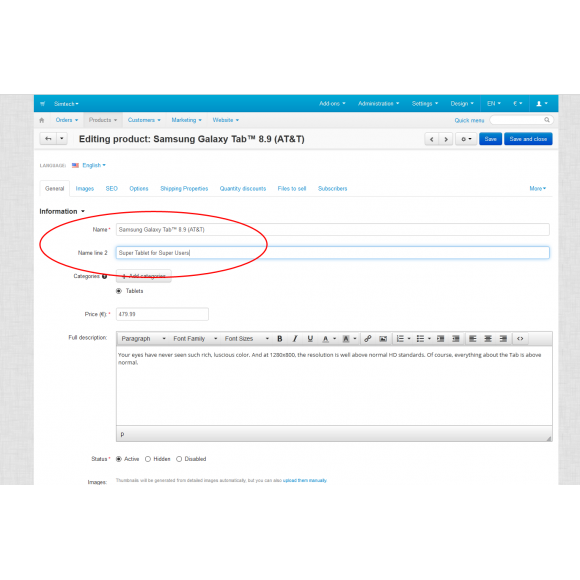The width and height of the screenshot is (580, 580).
Task: Insert numbered list in editor
Action: [x=400, y=338]
